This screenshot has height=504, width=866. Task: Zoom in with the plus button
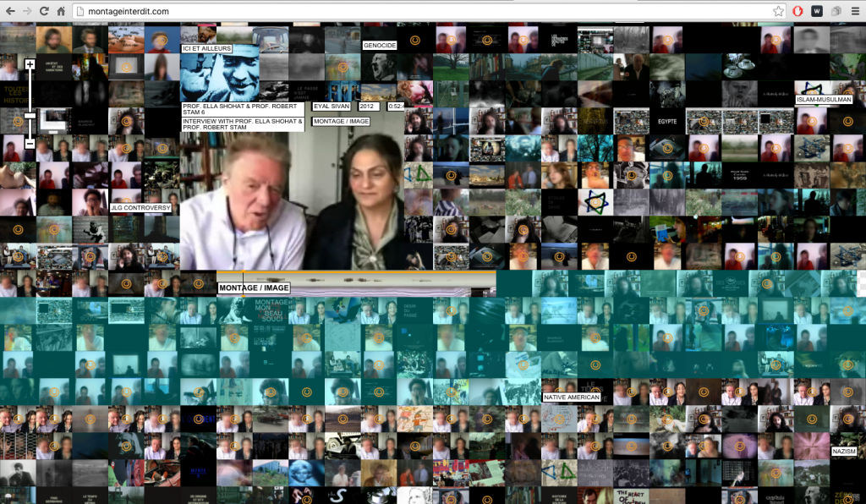(x=30, y=64)
